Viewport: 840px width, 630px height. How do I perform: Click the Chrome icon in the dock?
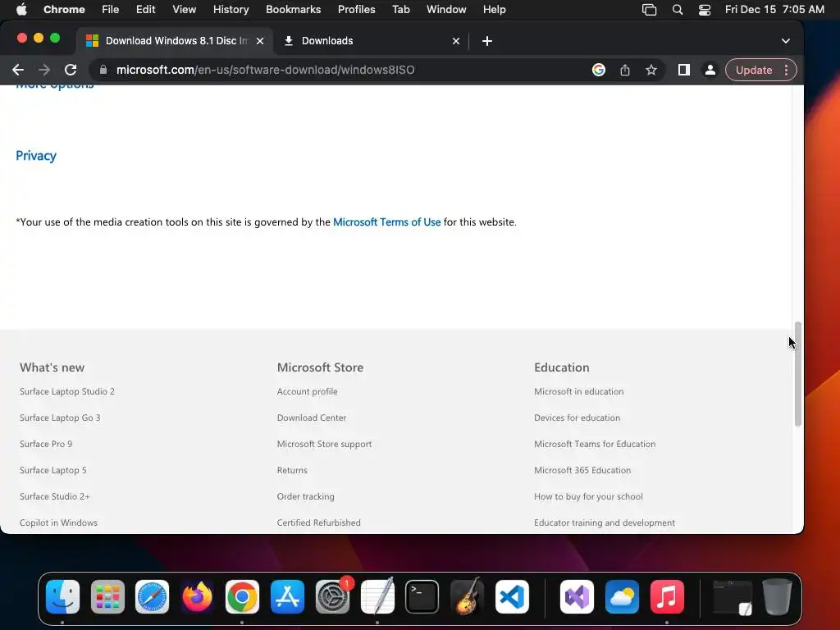242,597
